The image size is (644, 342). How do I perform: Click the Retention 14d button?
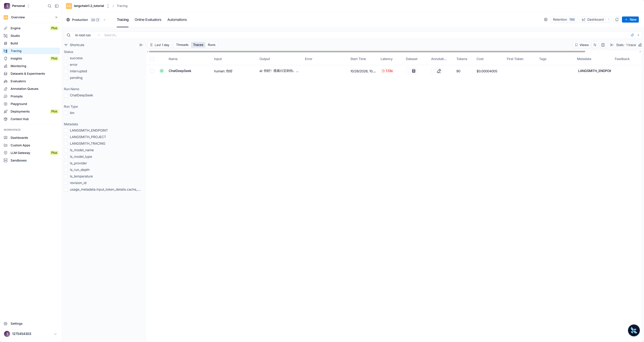click(x=564, y=20)
